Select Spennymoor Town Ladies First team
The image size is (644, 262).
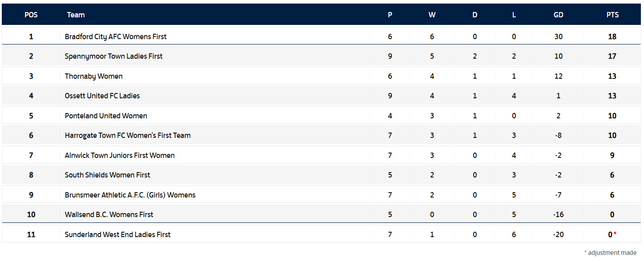click(x=113, y=56)
